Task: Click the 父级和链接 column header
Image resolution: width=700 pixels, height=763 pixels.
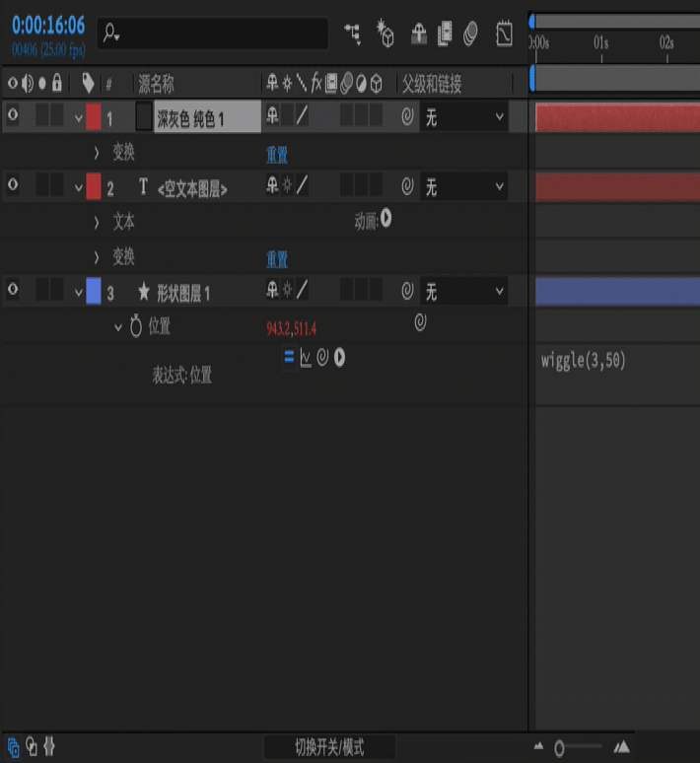Action: 432,84
